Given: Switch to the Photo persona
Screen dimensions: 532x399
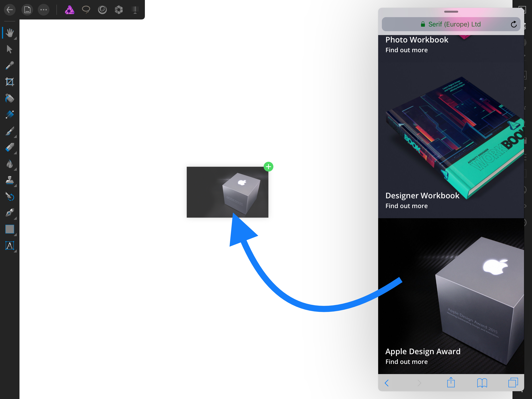Looking at the screenshot, I should click(70, 10).
